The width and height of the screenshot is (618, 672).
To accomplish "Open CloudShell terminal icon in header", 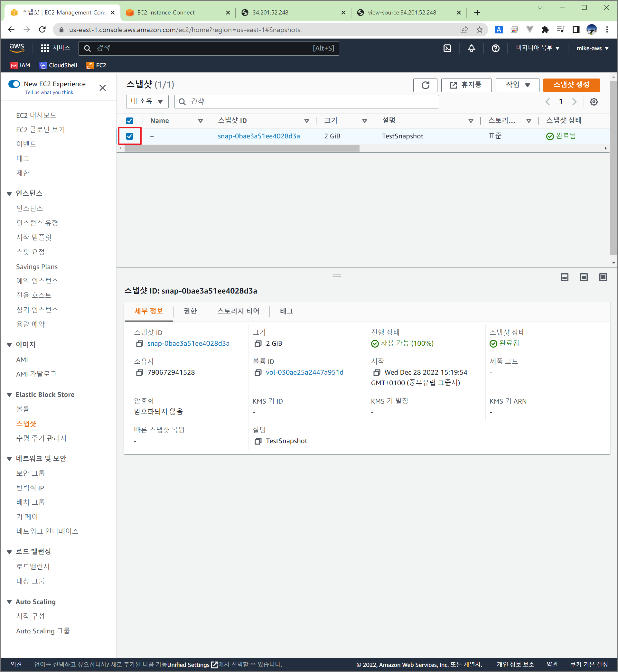I will click(447, 48).
